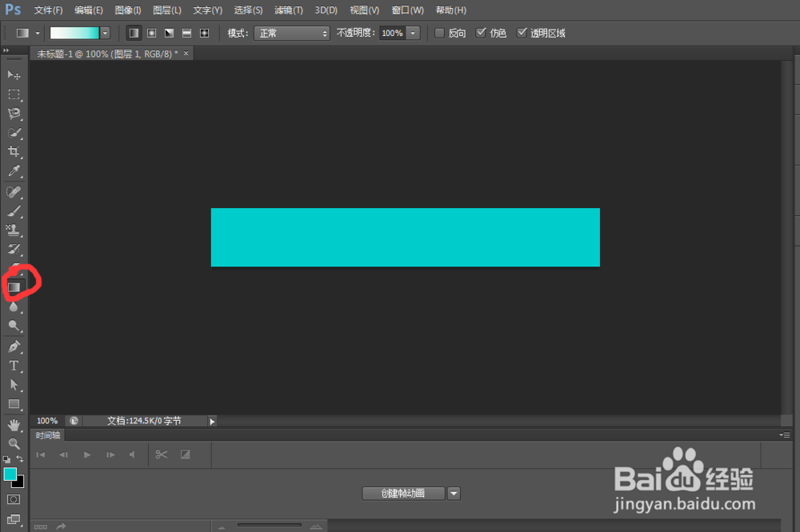Select the Horizontal Type tool

pyautogui.click(x=14, y=366)
